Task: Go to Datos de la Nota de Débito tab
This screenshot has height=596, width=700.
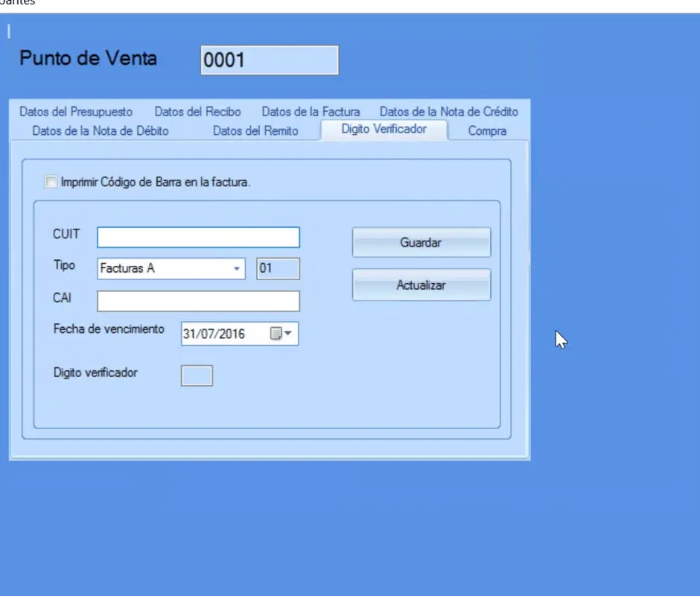Action: pos(101,131)
